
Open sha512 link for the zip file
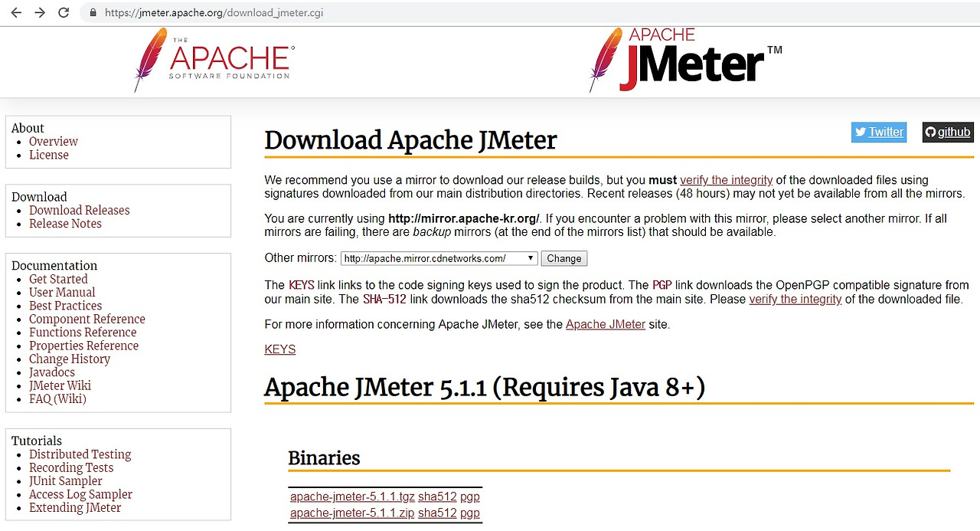click(x=437, y=513)
